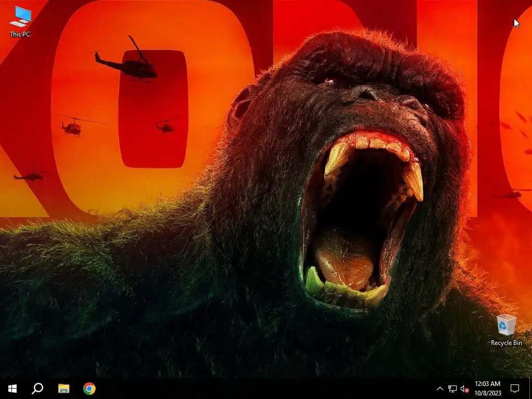Open taskbar search magnifier
Viewport: 532px width, 399px height.
click(x=37, y=389)
